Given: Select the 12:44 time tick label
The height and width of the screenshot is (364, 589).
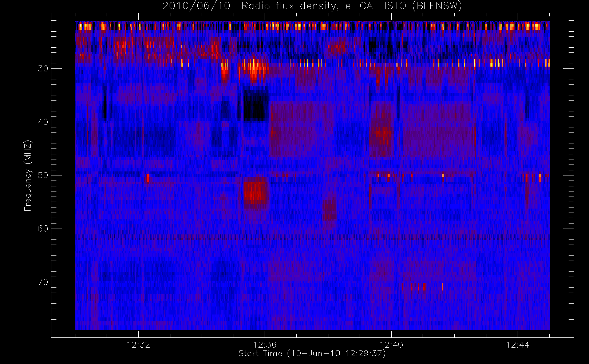Looking at the screenshot, I should coord(518,345).
